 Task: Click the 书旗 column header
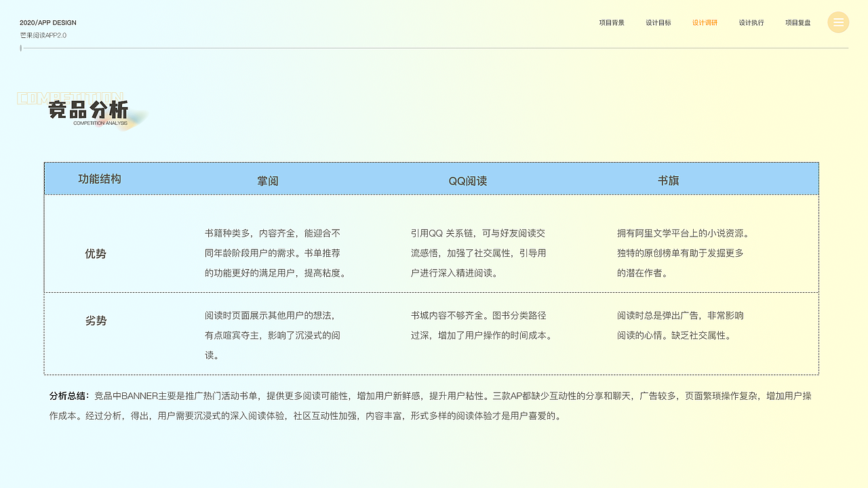tap(669, 180)
